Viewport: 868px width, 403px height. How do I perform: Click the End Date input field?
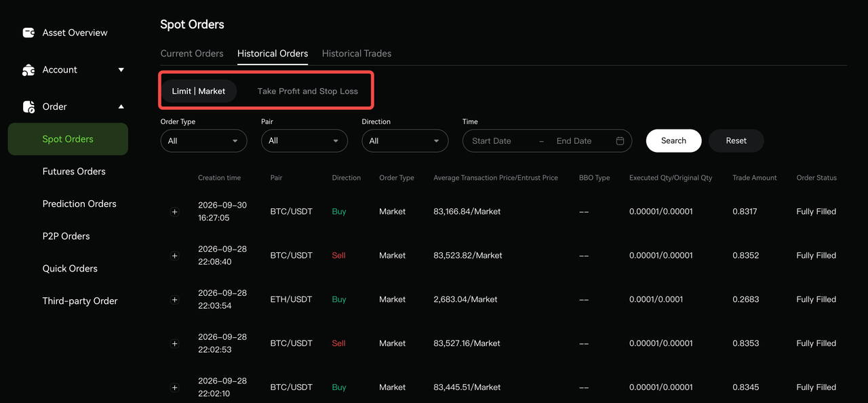(574, 141)
